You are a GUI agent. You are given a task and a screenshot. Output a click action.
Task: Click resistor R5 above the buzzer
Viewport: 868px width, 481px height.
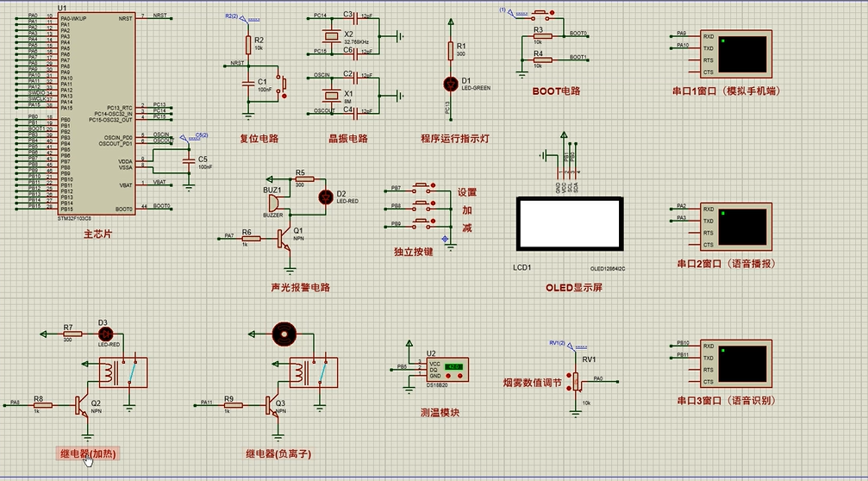[x=304, y=179]
